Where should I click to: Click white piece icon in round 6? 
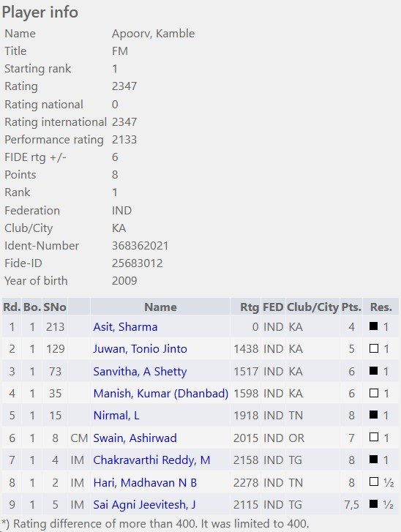pos(373,437)
